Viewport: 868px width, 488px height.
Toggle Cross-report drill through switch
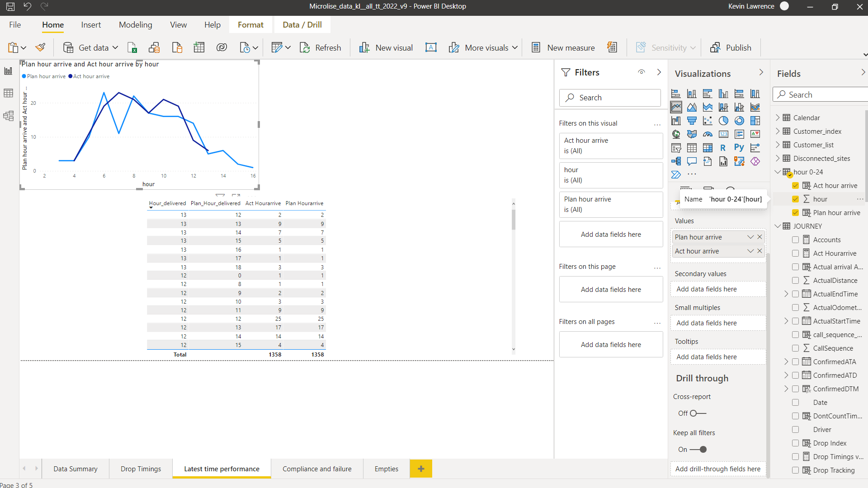(x=698, y=413)
